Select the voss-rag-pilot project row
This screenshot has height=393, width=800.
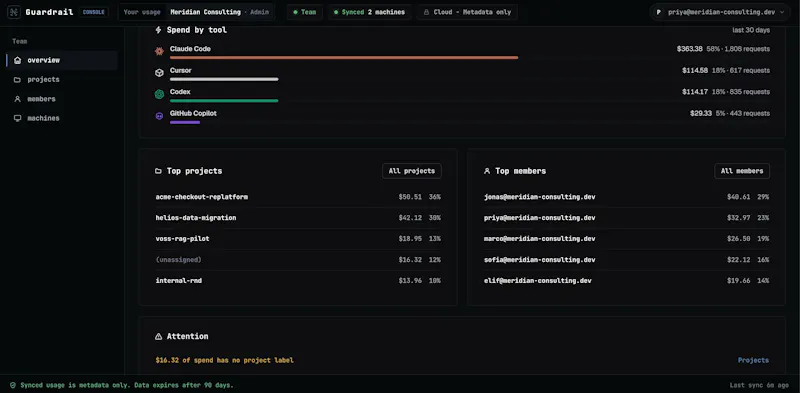[298, 239]
